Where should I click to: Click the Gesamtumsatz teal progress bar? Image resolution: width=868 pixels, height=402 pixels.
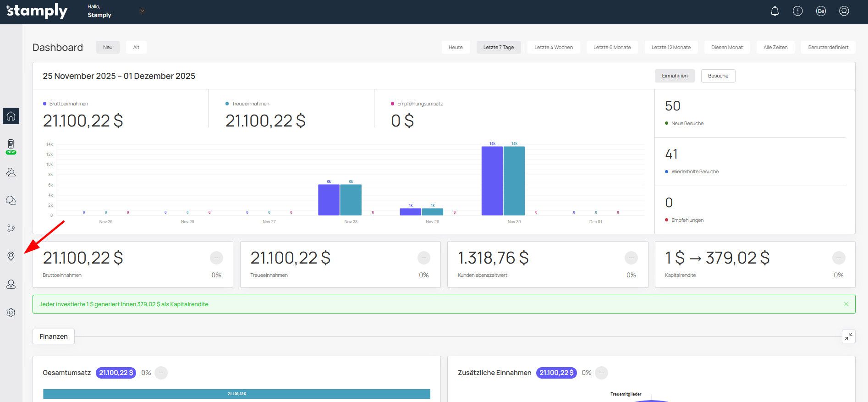pyautogui.click(x=236, y=394)
